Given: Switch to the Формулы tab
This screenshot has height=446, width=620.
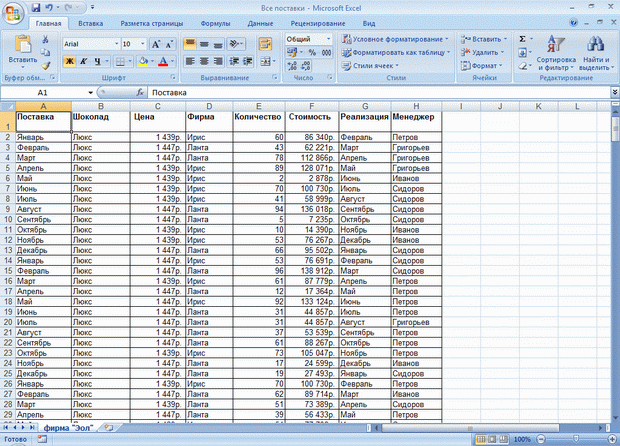Looking at the screenshot, I should click(x=215, y=23).
